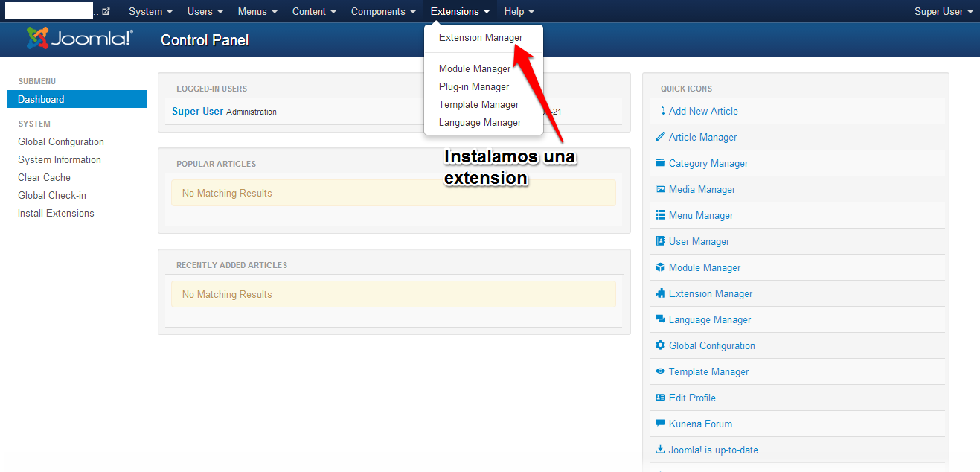Open Media Manager via its image icon
Screen dimensions: 980x472
(x=660, y=189)
